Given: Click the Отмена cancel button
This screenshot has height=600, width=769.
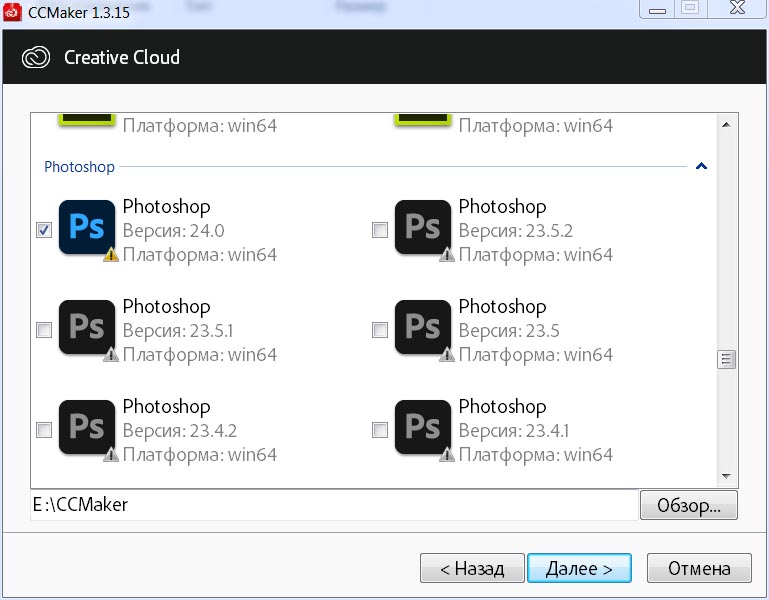Looking at the screenshot, I should pos(699,568).
